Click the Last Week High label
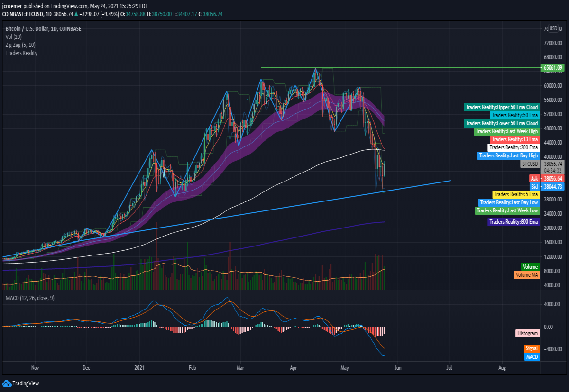Screen dimensions: 569x392 [x=507, y=131]
